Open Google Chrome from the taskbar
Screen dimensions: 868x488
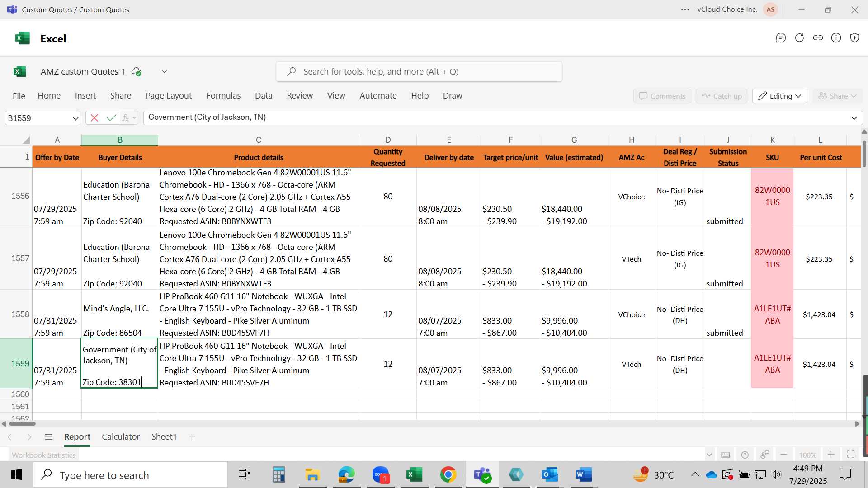coord(448,475)
